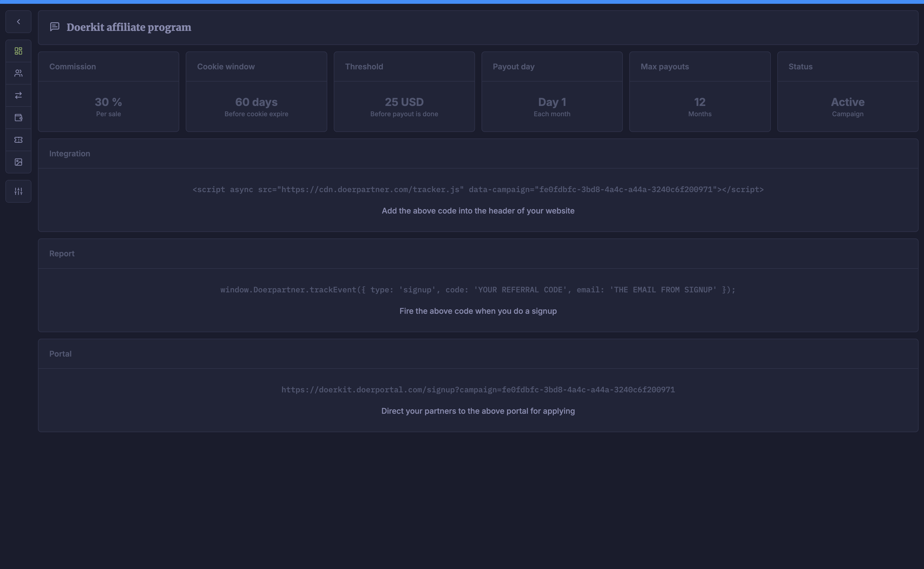Click the message icon beside program title
The width and height of the screenshot is (924, 569).
pyautogui.click(x=54, y=27)
